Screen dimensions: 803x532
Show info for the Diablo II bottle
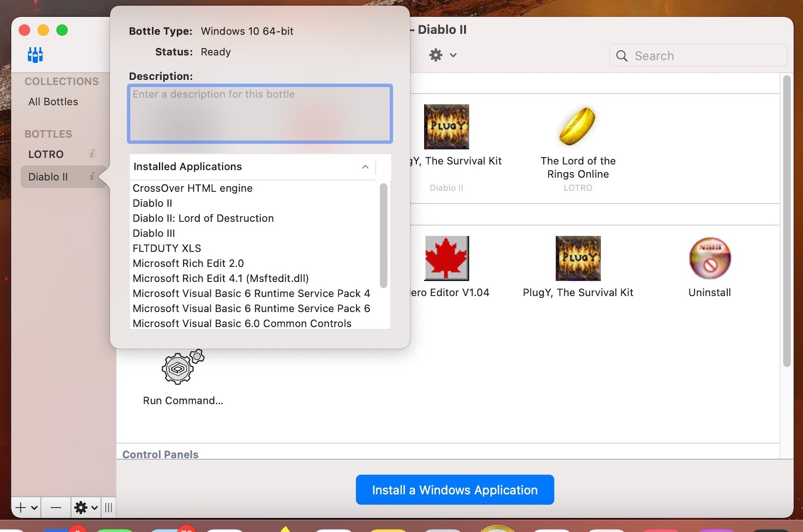tap(92, 177)
